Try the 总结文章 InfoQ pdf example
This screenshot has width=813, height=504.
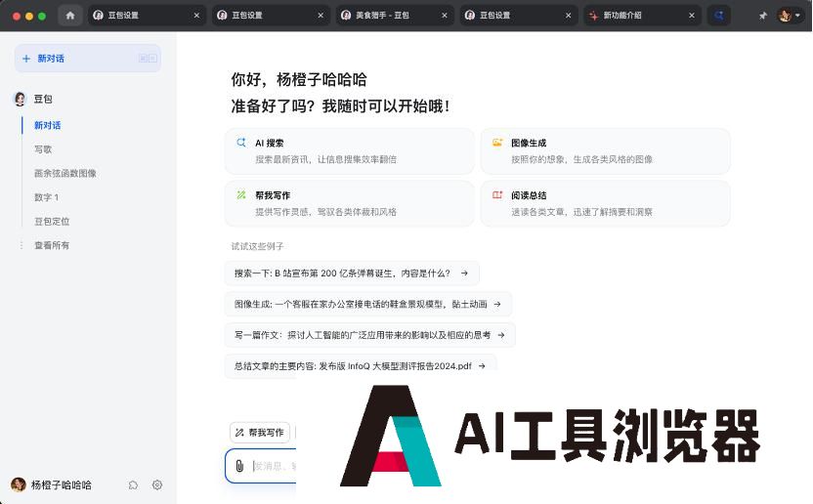tap(361, 365)
